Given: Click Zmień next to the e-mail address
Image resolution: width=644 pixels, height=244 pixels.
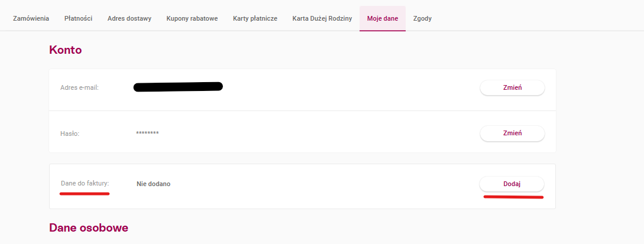Looking at the screenshot, I should click(512, 88).
